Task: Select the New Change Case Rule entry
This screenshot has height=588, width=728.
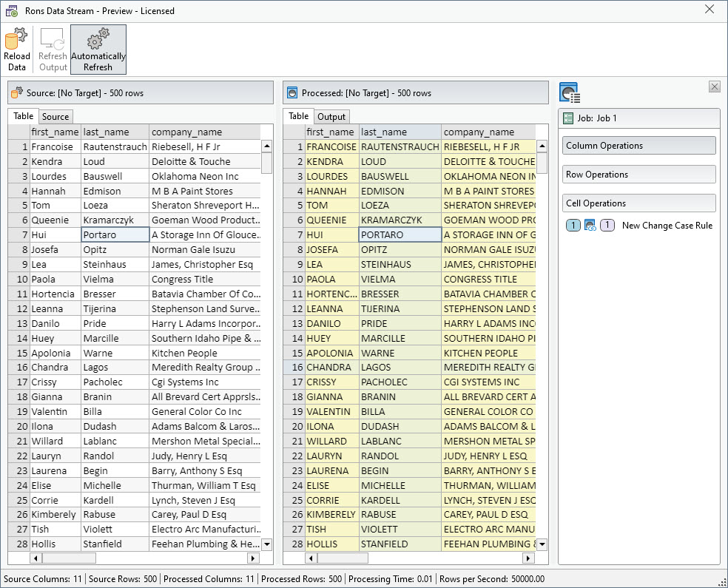Action: click(667, 226)
